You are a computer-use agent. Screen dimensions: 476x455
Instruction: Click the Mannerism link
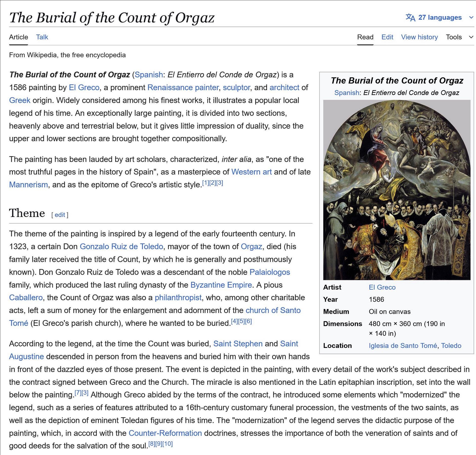point(28,185)
